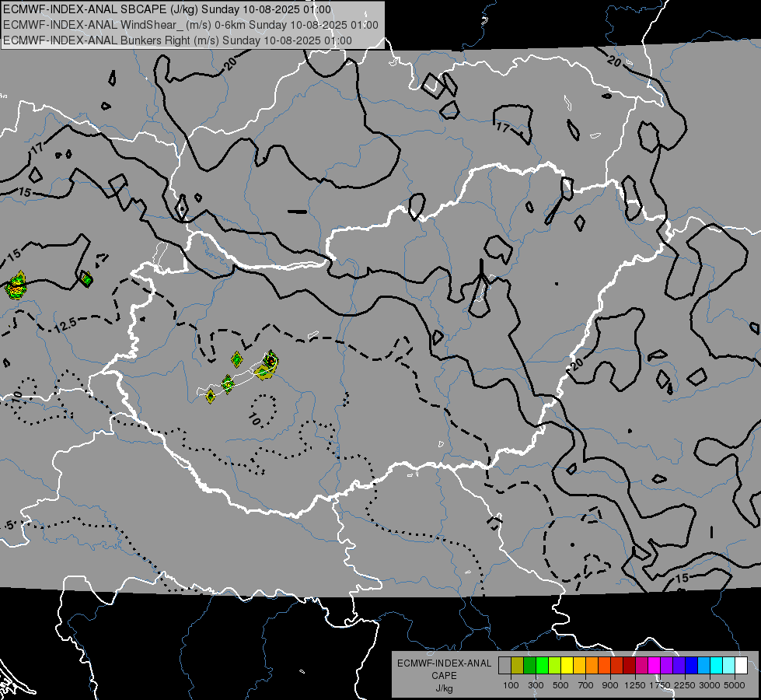761x700 pixels.
Task: Click the 1250 legend tick label
Action: (635, 685)
